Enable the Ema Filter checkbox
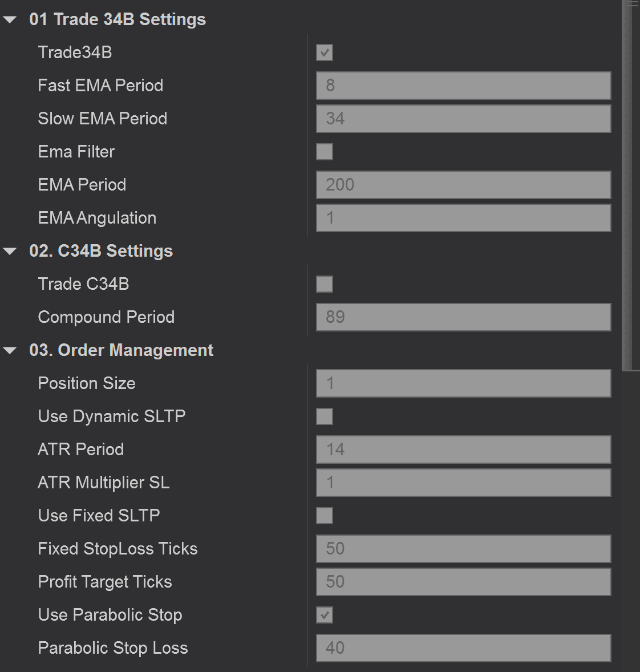Screen dimensions: 640x672 [x=325, y=152]
